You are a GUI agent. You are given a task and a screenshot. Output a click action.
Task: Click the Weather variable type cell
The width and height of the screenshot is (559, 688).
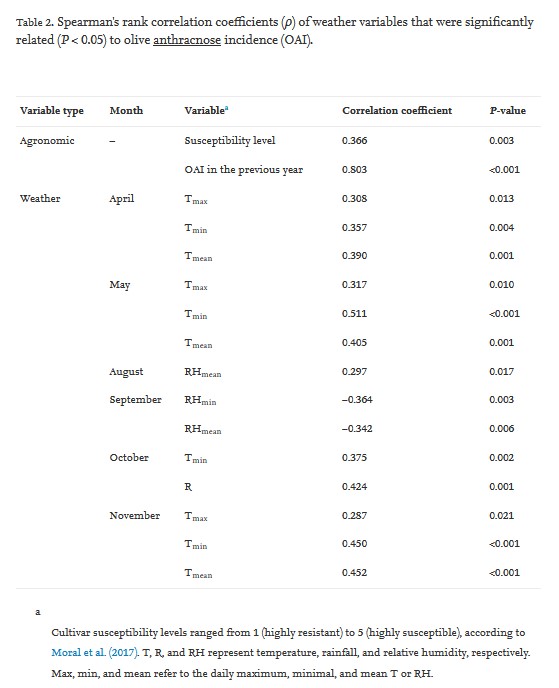40,198
